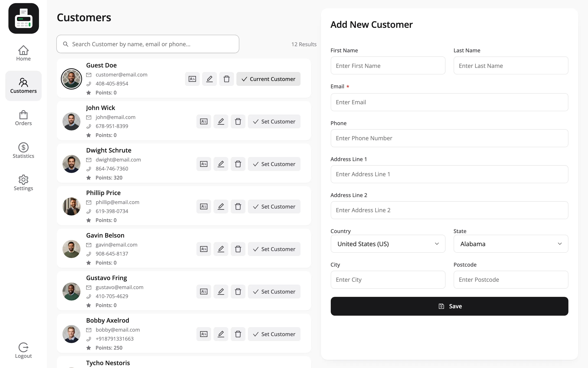Image resolution: width=588 pixels, height=368 pixels.
Task: Click the First Name input
Action: coord(388,66)
